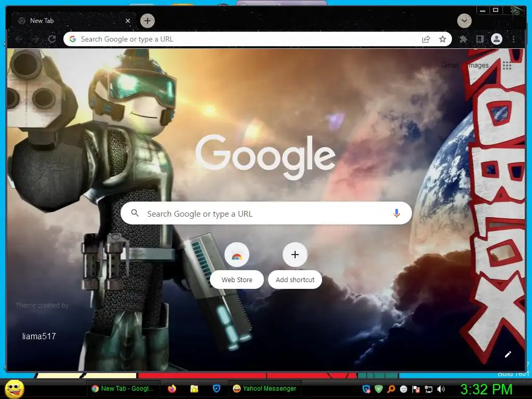Maximize the Chrome window

[496, 10]
